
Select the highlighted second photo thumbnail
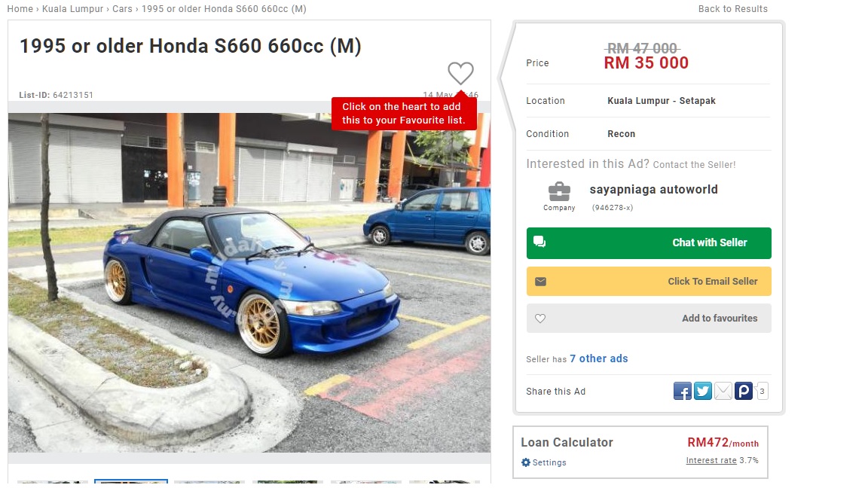[130, 483]
